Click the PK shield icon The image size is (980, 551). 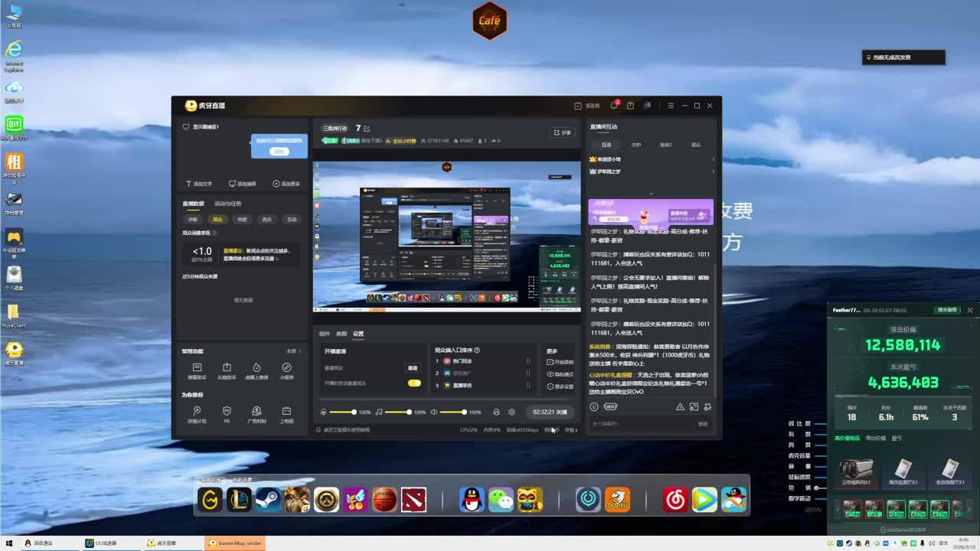(227, 412)
